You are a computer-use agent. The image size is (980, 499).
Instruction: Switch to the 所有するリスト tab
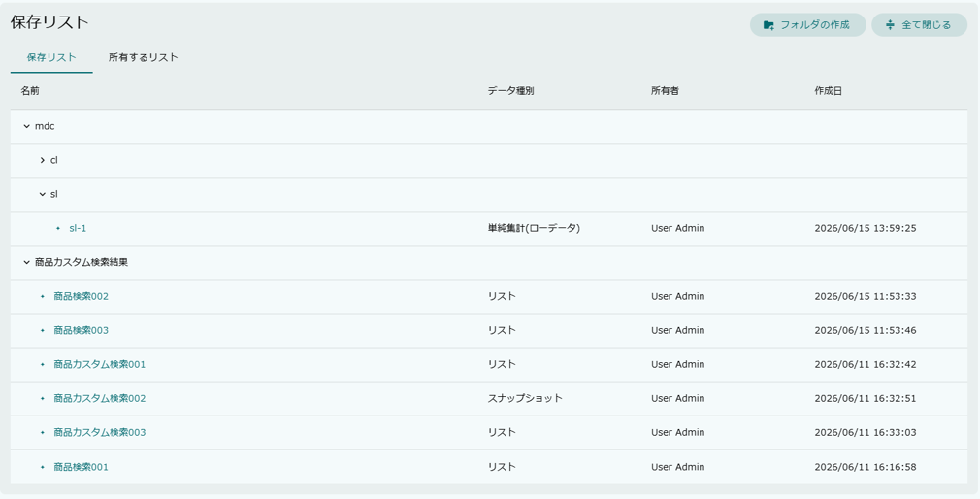pyautogui.click(x=144, y=57)
